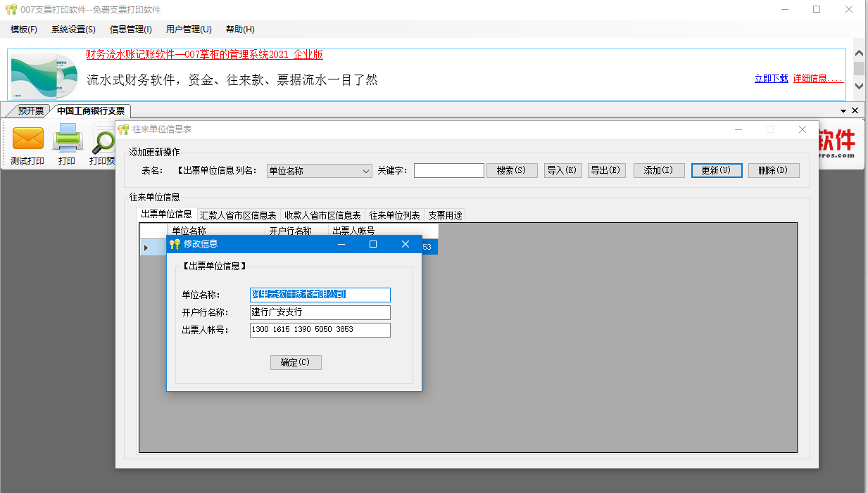Open the 信息管理(I) menu
Viewport: 868px width, 493px height.
tap(130, 29)
